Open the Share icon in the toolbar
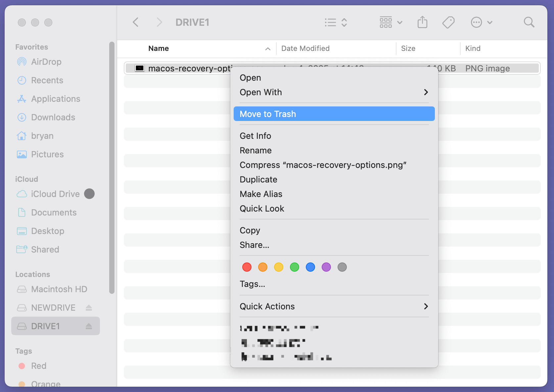 pyautogui.click(x=422, y=22)
